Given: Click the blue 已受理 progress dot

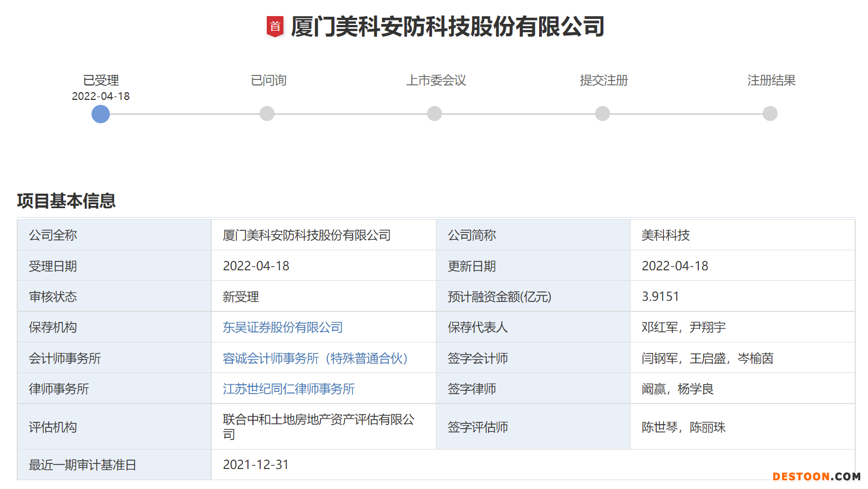Looking at the screenshot, I should click(100, 114).
